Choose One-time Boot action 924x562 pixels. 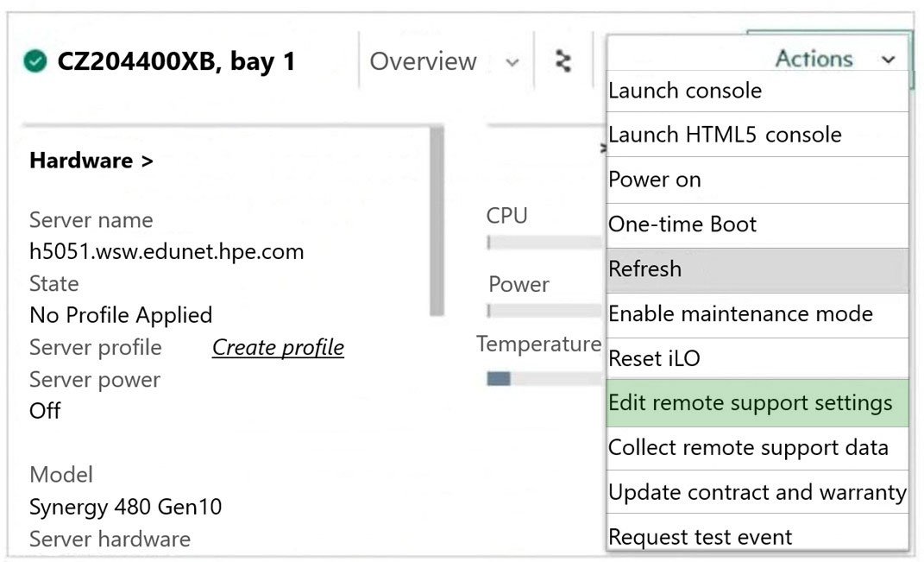[x=757, y=224]
